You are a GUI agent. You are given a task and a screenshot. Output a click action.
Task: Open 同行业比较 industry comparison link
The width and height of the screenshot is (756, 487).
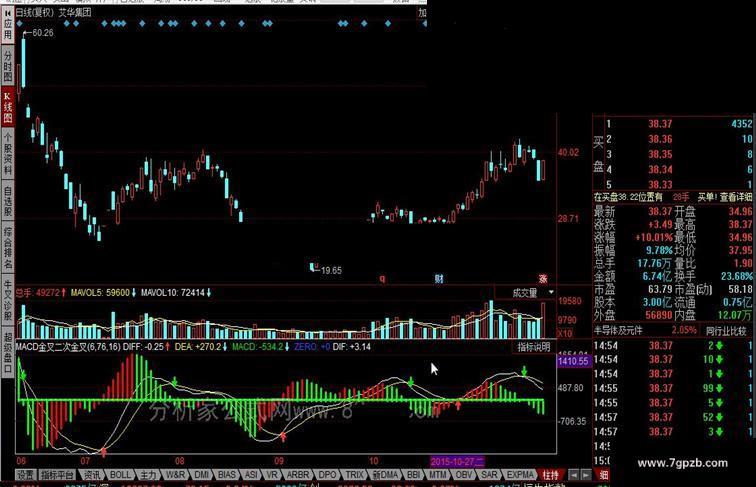tap(725, 331)
